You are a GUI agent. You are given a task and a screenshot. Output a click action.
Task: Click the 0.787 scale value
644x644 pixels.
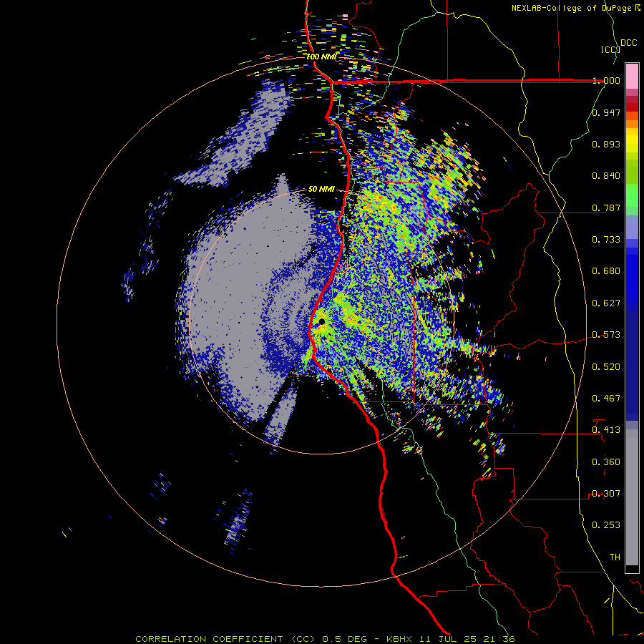[x=606, y=208]
